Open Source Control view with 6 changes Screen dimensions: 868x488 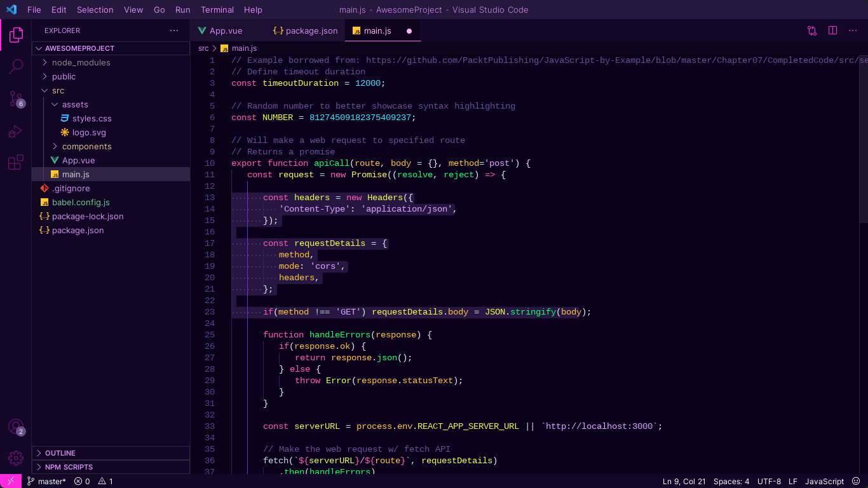point(16,98)
